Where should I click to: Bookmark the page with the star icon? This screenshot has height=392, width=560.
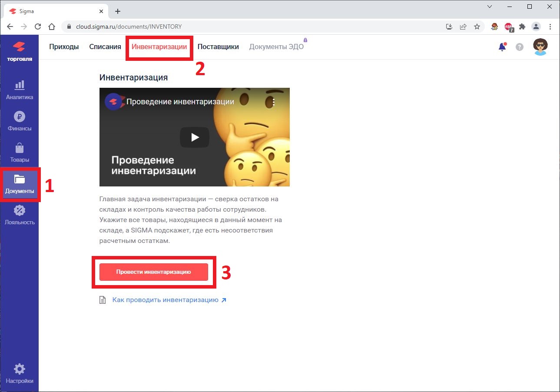tap(477, 27)
